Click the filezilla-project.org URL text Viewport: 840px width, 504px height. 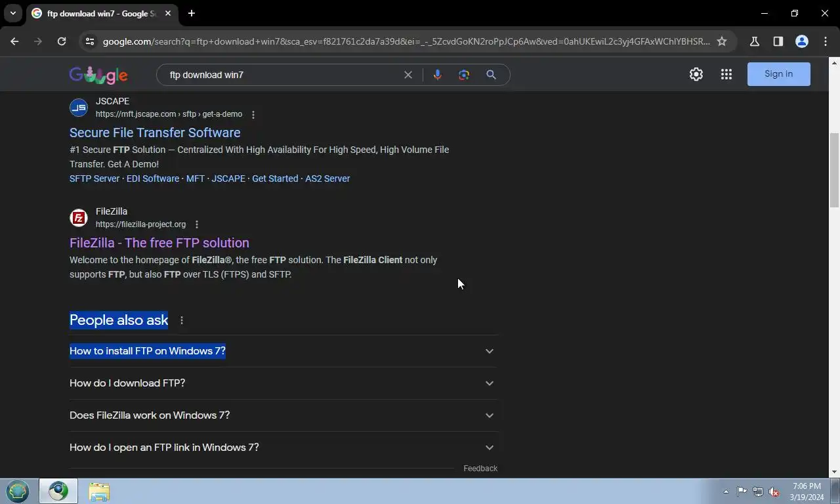pyautogui.click(x=140, y=224)
